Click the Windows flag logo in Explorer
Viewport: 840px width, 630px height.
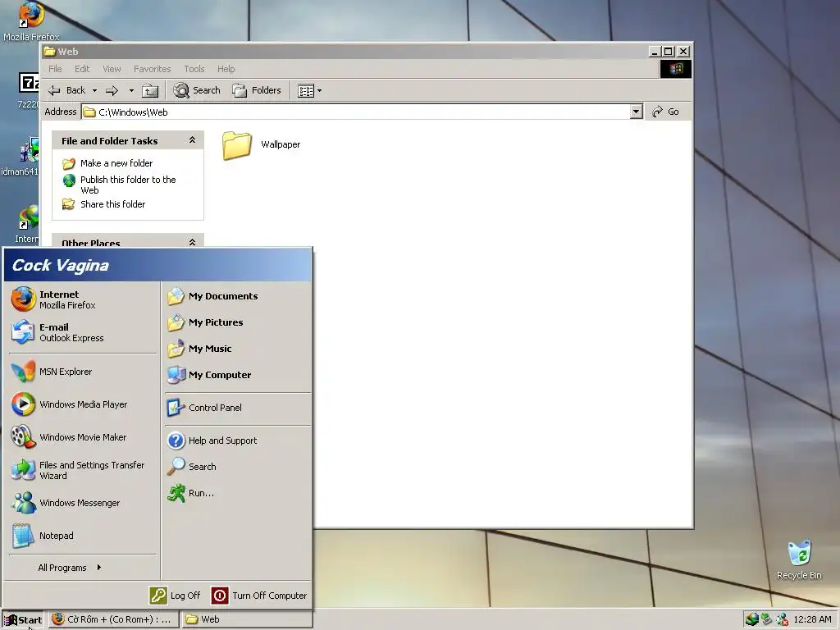[676, 69]
